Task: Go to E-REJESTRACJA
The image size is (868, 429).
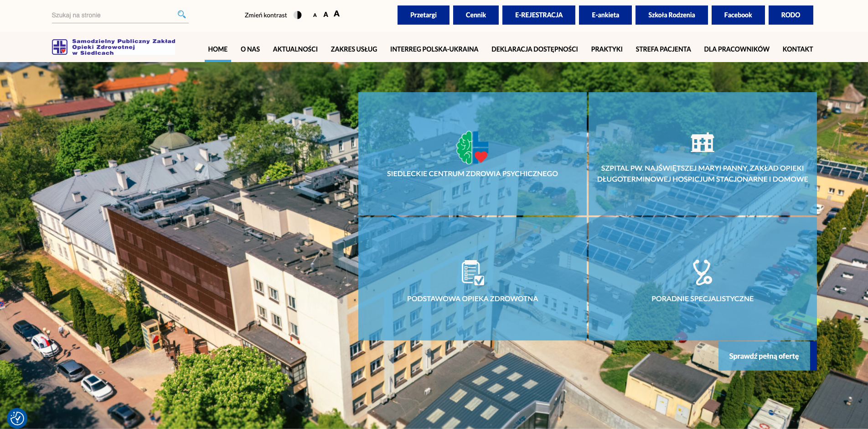Action: 539,15
